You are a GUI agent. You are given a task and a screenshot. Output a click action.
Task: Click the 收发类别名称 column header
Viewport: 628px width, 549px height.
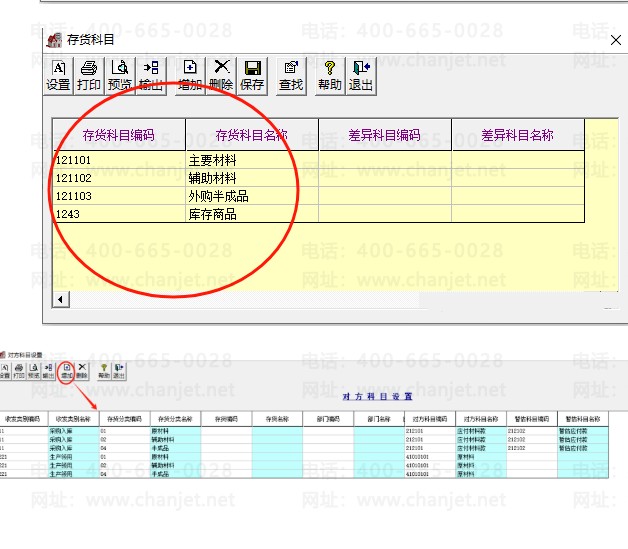click(x=73, y=419)
